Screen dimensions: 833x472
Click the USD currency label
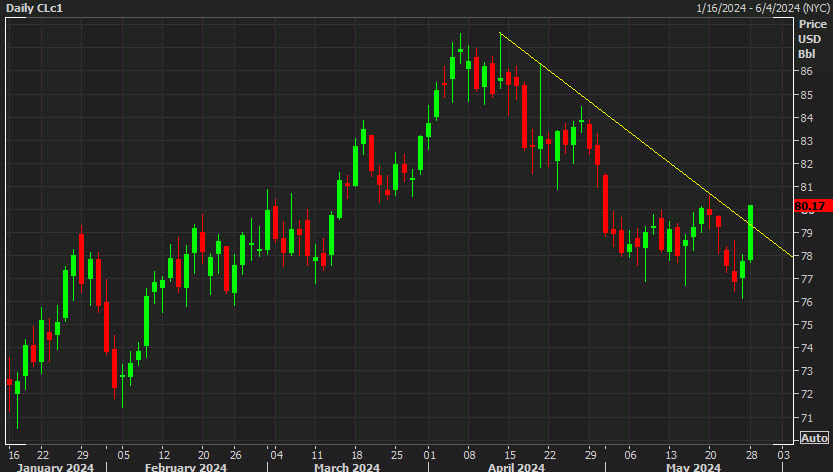(810, 39)
